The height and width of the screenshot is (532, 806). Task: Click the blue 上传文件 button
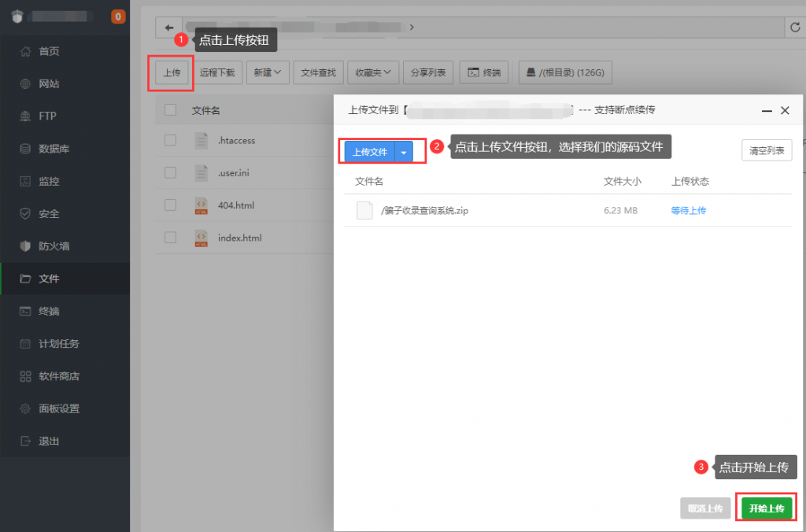tap(370, 153)
